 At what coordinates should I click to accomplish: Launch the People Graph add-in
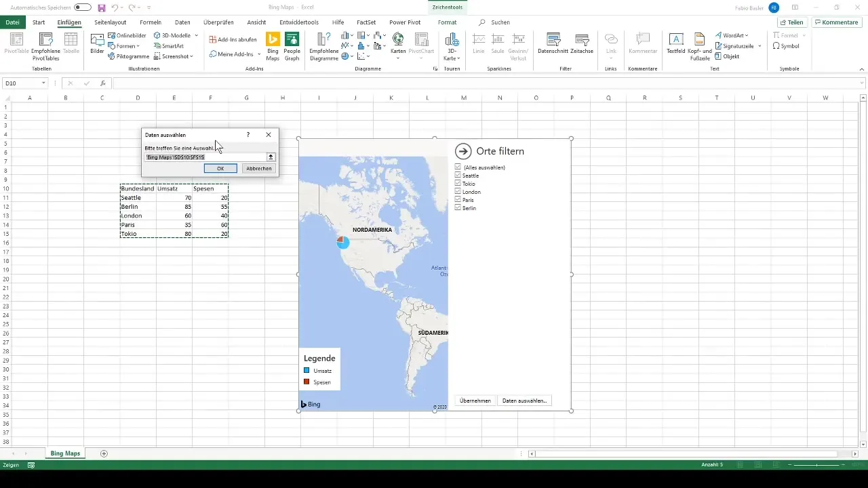pos(292,47)
